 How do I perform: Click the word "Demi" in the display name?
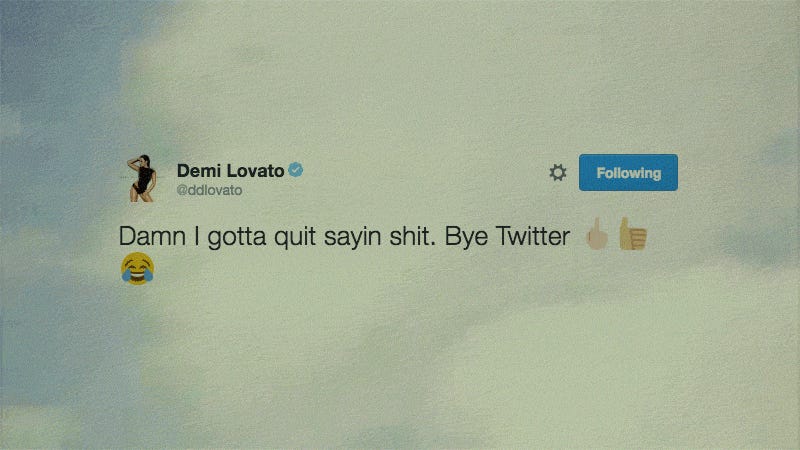pos(199,170)
